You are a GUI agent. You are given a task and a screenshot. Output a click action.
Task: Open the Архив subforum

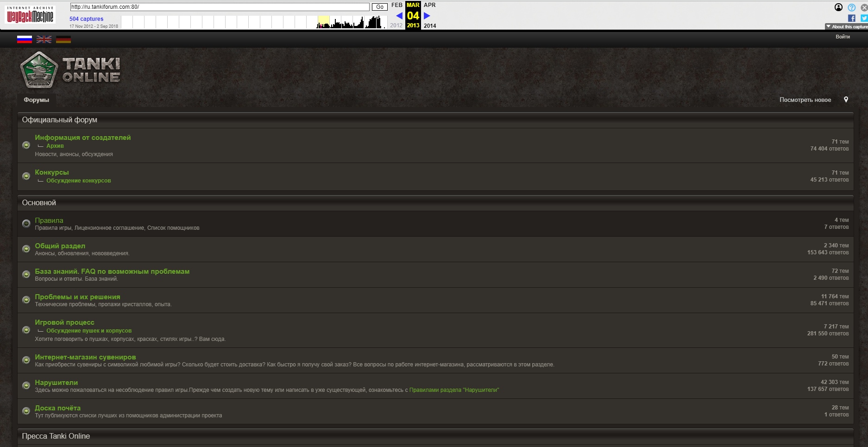pos(55,146)
